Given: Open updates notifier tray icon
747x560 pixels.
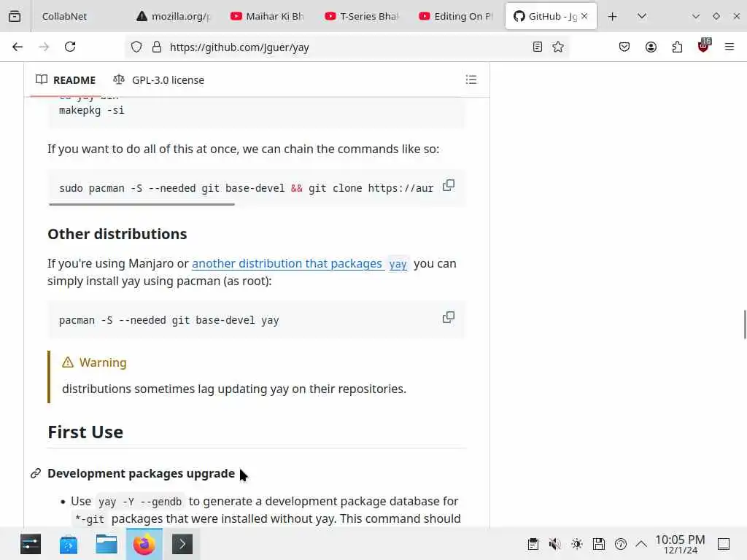Looking at the screenshot, I should click(621, 544).
